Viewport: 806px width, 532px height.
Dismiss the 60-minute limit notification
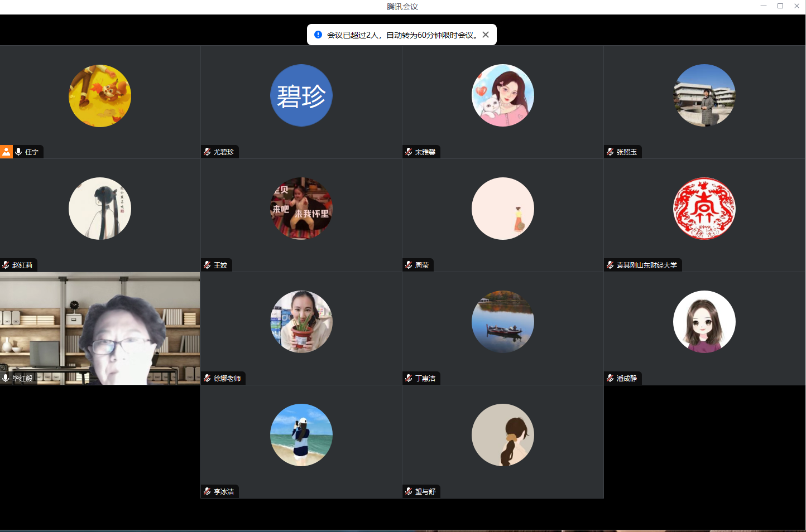pos(486,35)
